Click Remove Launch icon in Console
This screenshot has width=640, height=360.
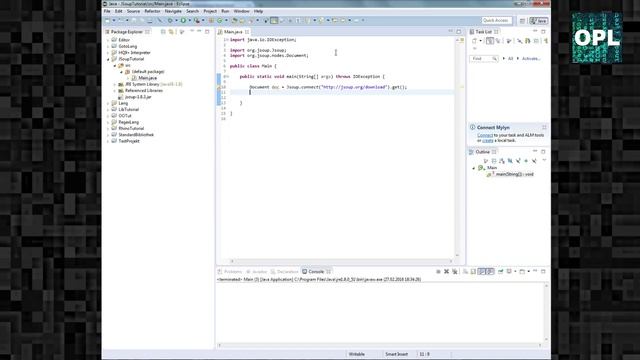[x=447, y=271]
